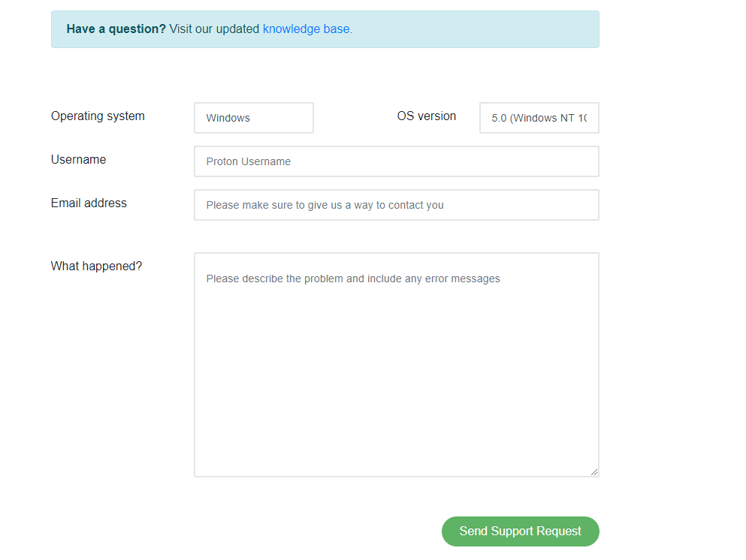Click the What happened? label
Screen dimensions: 746x560
(97, 266)
